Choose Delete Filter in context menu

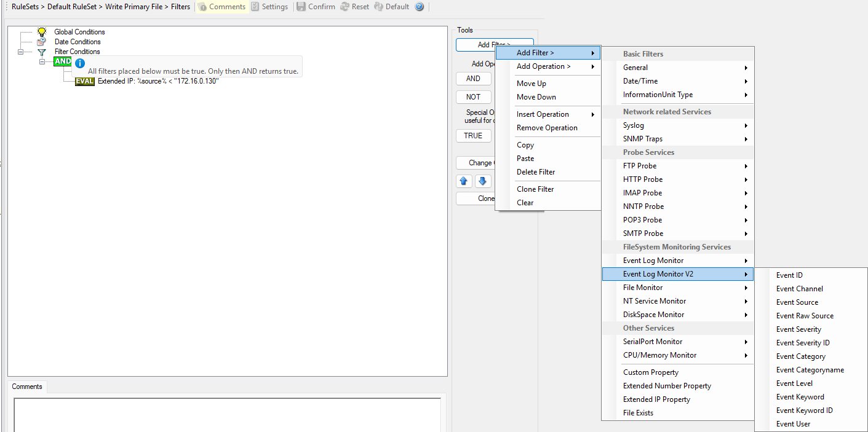pyautogui.click(x=548, y=172)
